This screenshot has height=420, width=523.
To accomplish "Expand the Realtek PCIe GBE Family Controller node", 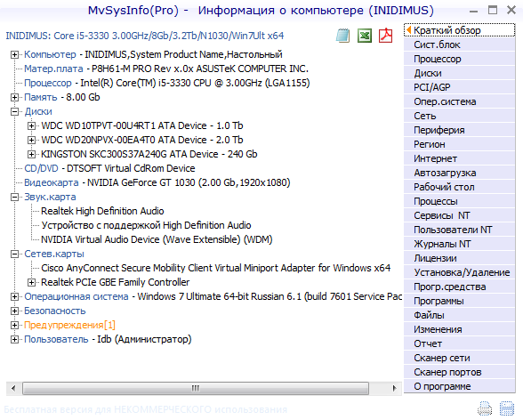I will click(31, 283).
